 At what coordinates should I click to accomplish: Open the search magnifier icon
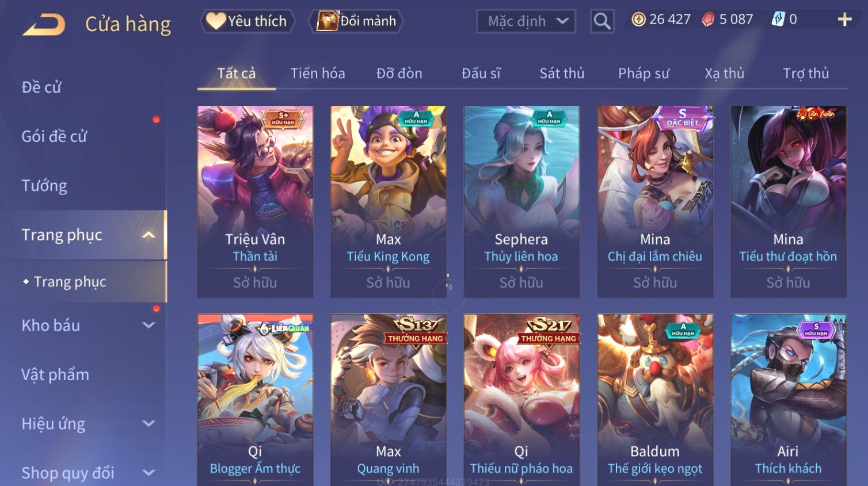(x=602, y=21)
